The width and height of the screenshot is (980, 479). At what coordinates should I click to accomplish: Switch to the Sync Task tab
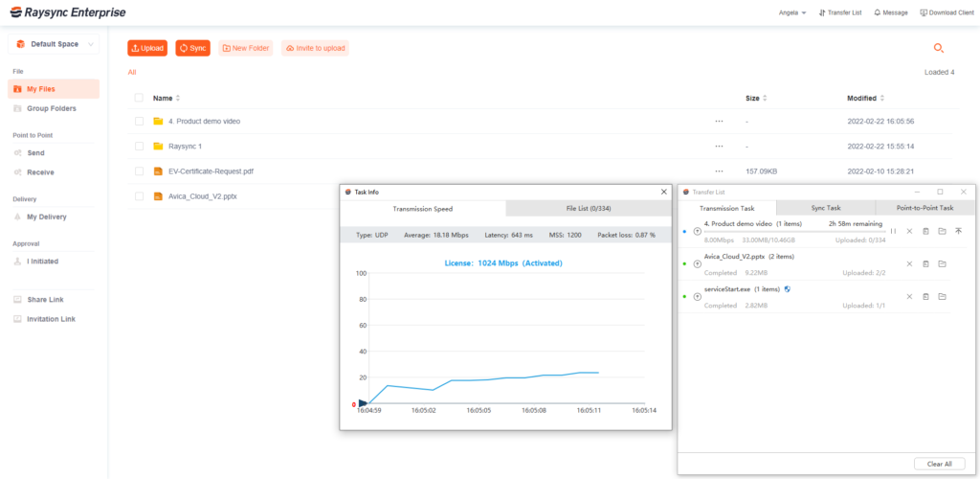[x=825, y=208]
